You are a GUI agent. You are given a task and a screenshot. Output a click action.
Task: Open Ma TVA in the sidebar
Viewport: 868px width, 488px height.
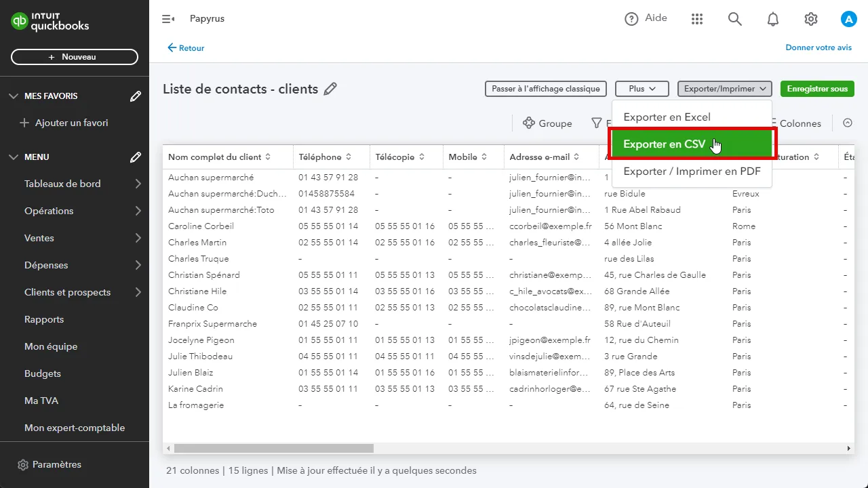pyautogui.click(x=41, y=401)
